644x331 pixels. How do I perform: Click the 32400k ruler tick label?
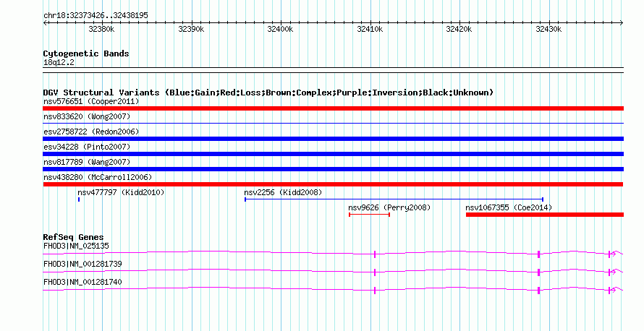click(x=280, y=29)
